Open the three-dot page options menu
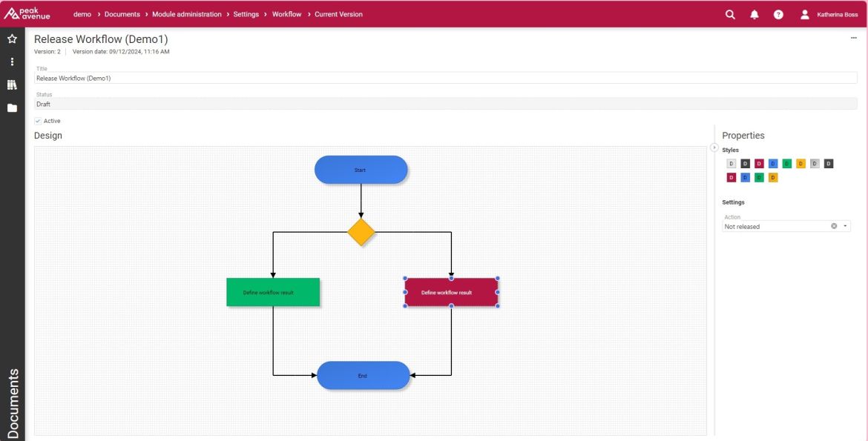868x441 pixels. pyautogui.click(x=854, y=39)
